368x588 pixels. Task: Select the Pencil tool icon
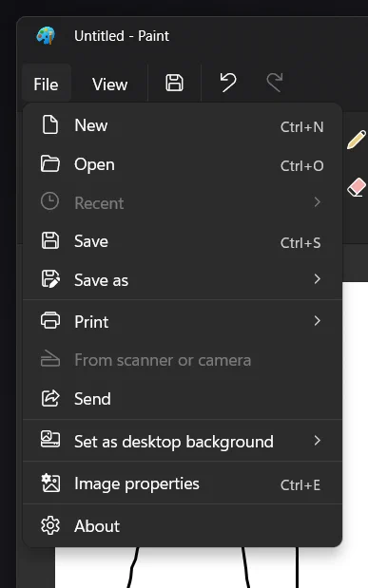point(357,140)
